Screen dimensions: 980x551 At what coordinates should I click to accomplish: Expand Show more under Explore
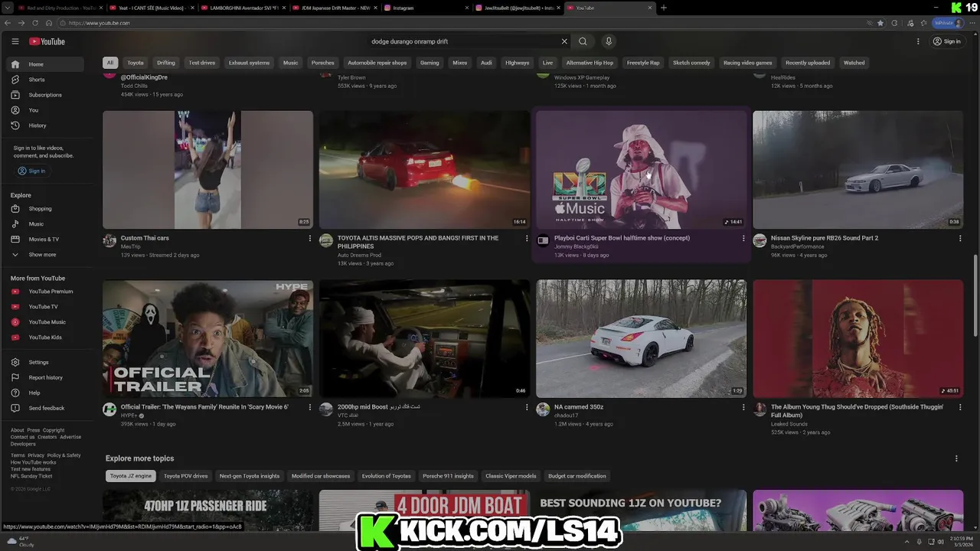(x=46, y=255)
